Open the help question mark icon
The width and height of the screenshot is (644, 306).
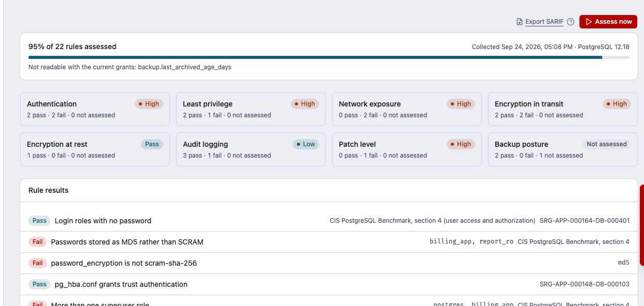coord(571,22)
